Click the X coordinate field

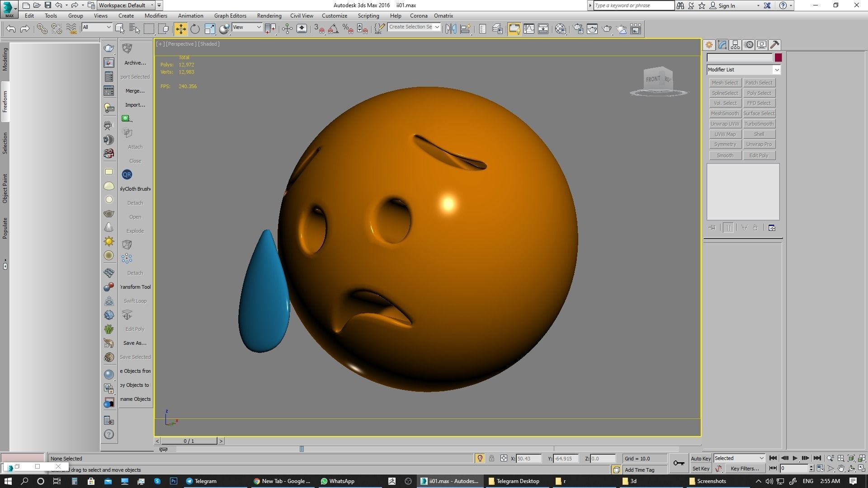coord(528,459)
